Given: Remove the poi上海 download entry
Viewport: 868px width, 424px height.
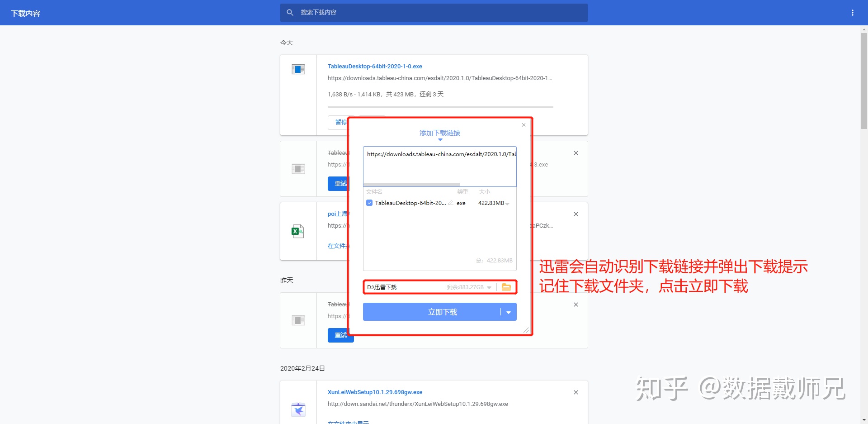Looking at the screenshot, I should tap(576, 214).
